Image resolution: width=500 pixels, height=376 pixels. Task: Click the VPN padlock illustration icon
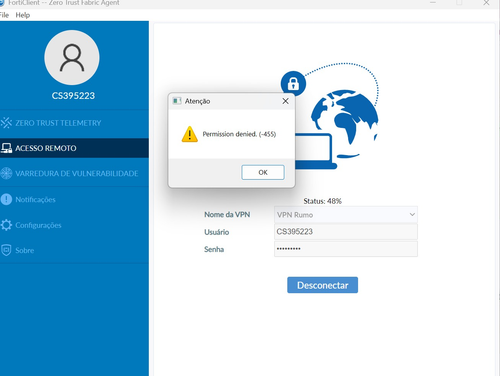click(293, 83)
